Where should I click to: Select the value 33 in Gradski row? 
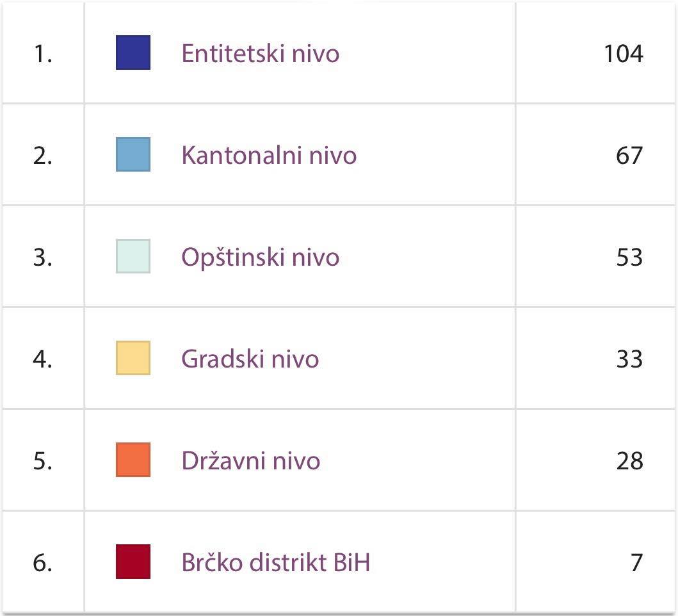click(629, 359)
